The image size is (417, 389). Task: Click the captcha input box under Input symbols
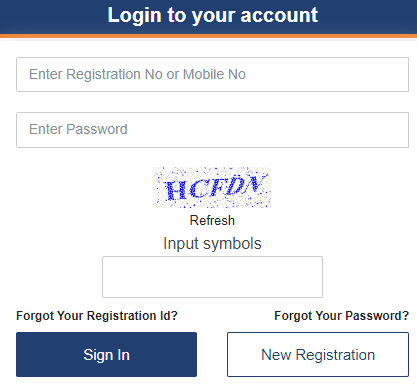(x=212, y=277)
